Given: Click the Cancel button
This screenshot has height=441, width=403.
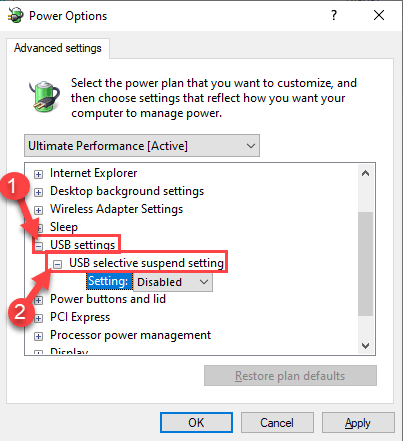Looking at the screenshot, I should pyautogui.click(x=277, y=423).
